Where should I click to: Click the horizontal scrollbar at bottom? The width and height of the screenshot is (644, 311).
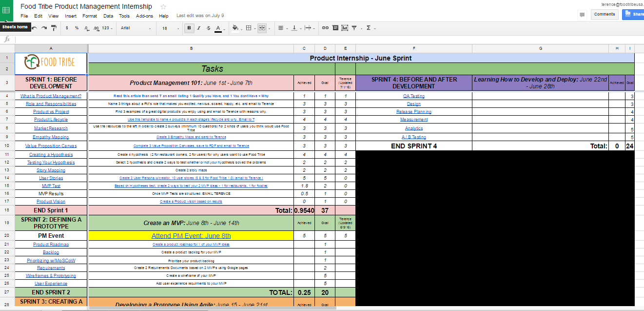coord(213,308)
